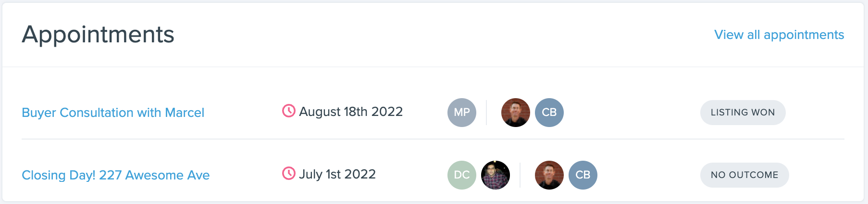Viewport: 868px width, 204px height.
Task: Select the DC initials avatar
Action: (x=462, y=175)
